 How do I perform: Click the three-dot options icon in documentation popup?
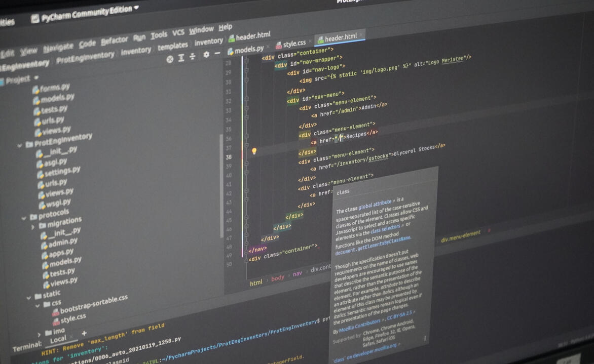click(x=425, y=338)
